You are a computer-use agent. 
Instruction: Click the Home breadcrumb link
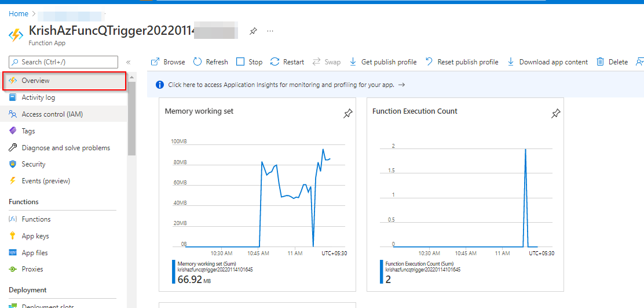click(x=19, y=13)
